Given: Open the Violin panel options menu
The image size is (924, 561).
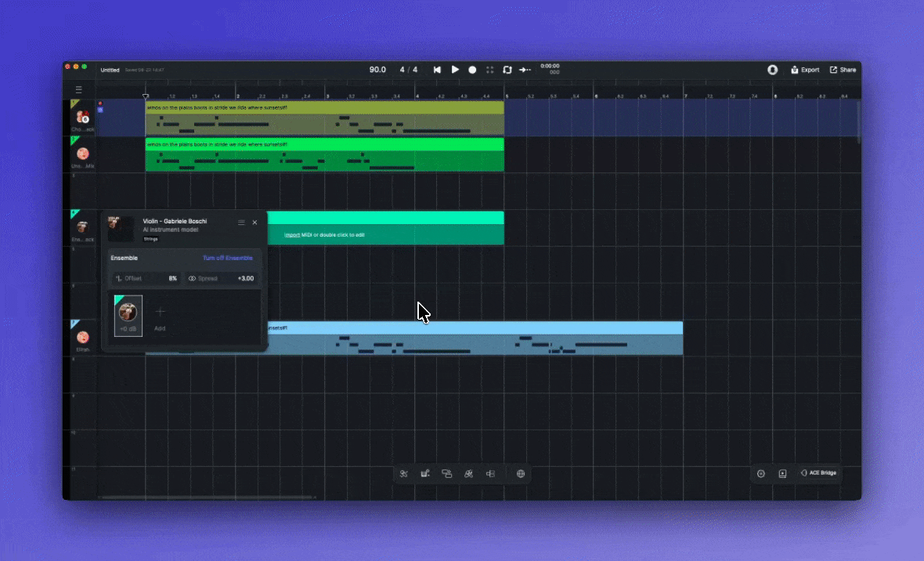Looking at the screenshot, I should point(241,223).
